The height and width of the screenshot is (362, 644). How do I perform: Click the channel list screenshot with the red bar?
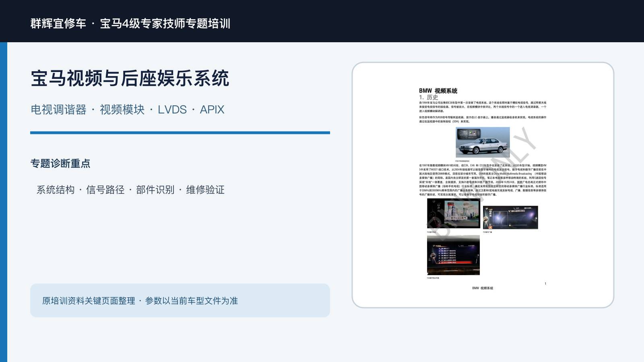pyautogui.click(x=453, y=255)
